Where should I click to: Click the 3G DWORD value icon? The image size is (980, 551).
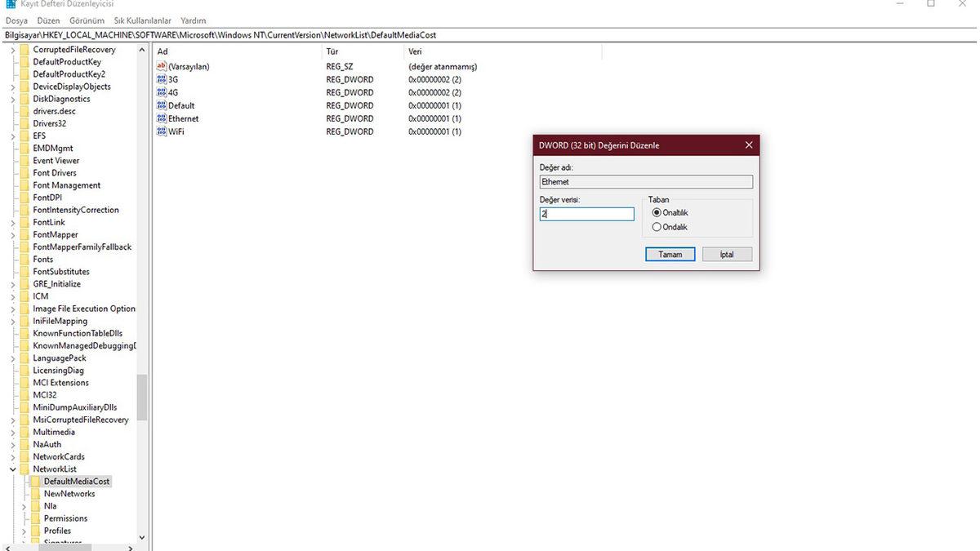(161, 80)
